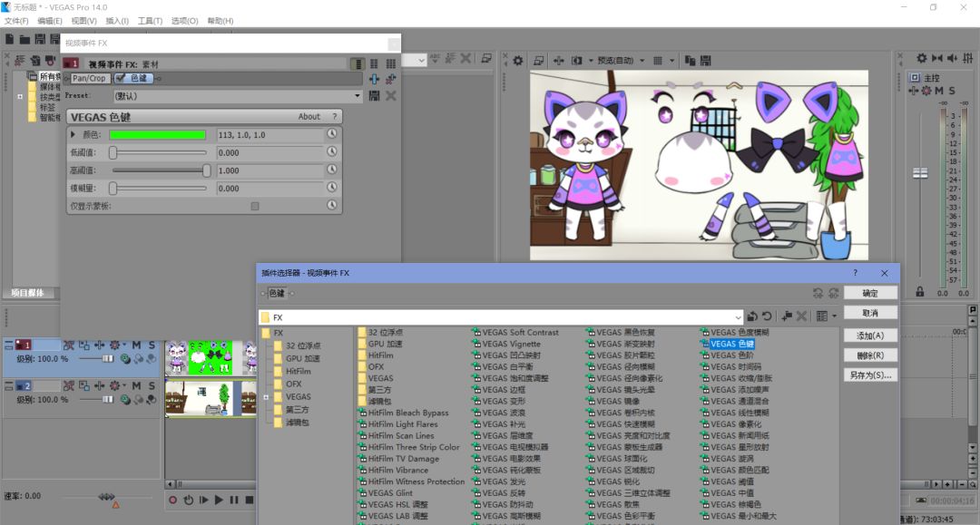Save snapshot from the video preview toolbar
Screen dimensions: 980x525
point(705,61)
